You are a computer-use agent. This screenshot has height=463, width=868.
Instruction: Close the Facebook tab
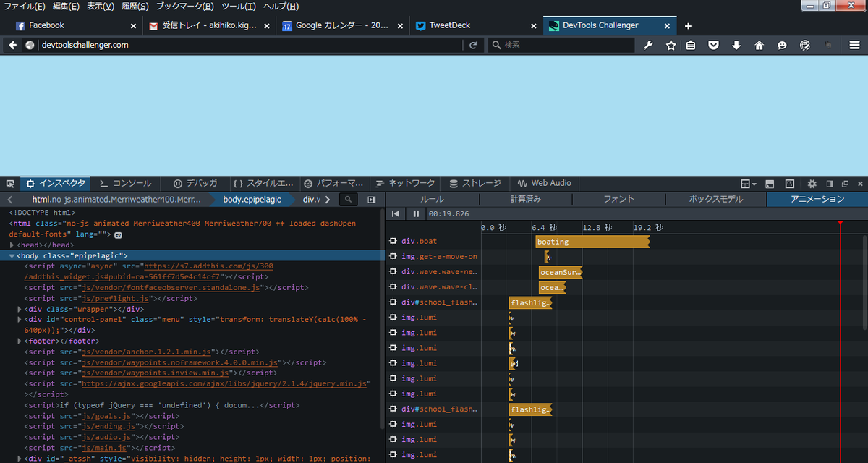(133, 26)
